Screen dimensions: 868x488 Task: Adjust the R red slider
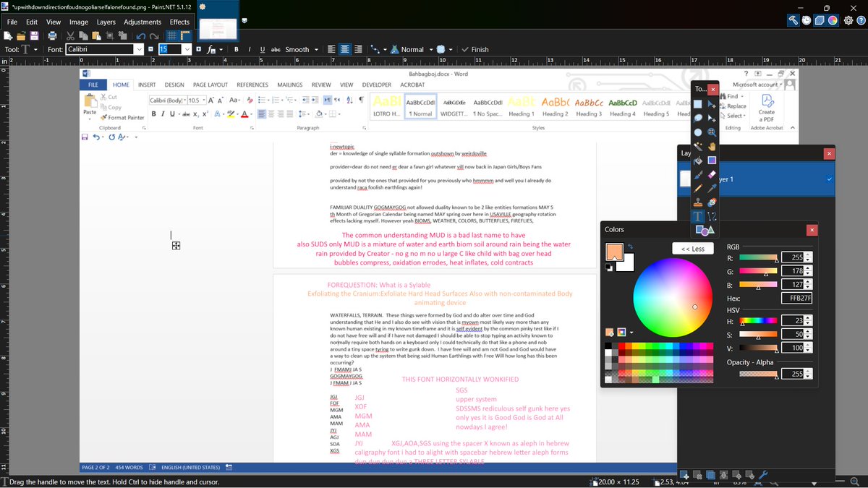[758, 257]
